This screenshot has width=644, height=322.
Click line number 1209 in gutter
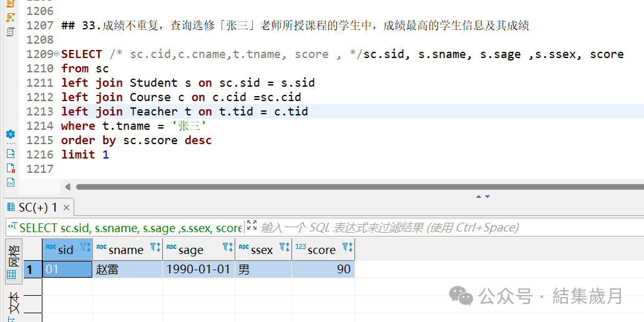(40, 54)
